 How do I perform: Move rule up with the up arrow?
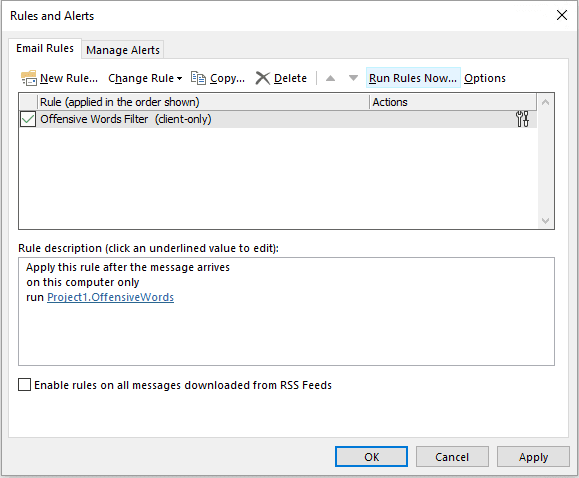pyautogui.click(x=330, y=78)
